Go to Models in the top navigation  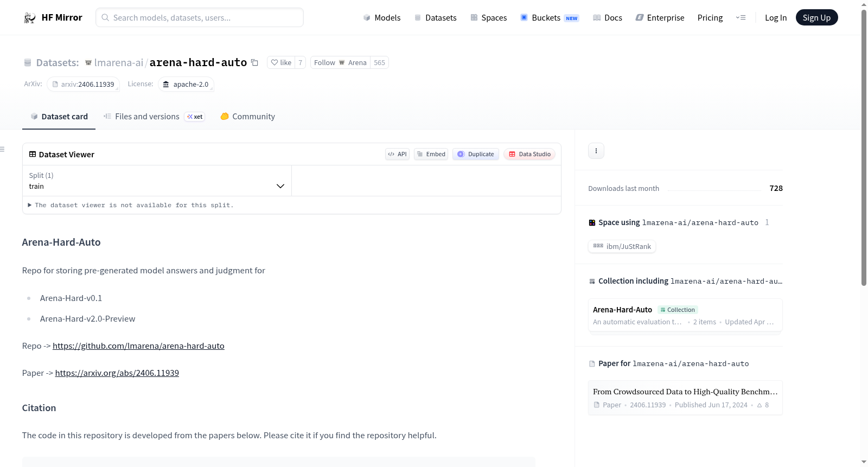click(x=382, y=18)
